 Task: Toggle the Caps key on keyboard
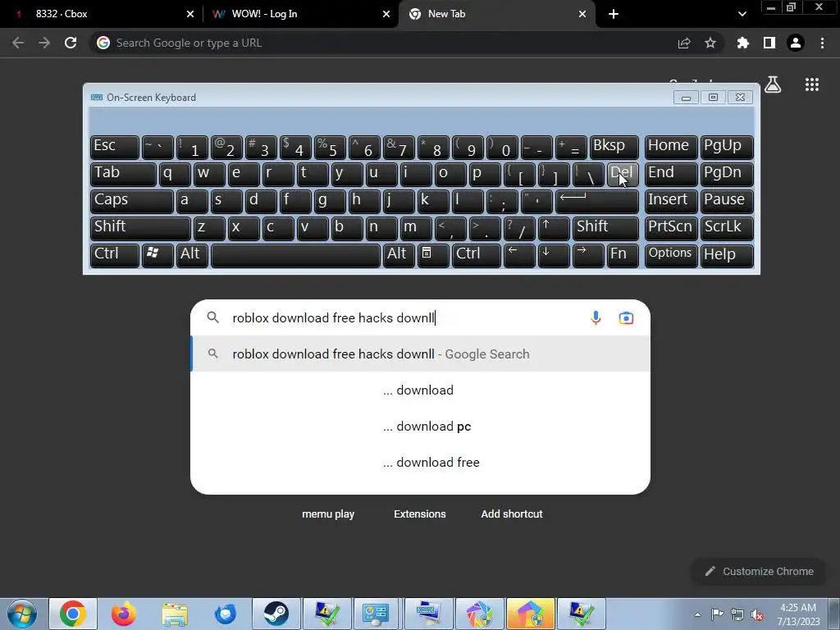point(131,202)
